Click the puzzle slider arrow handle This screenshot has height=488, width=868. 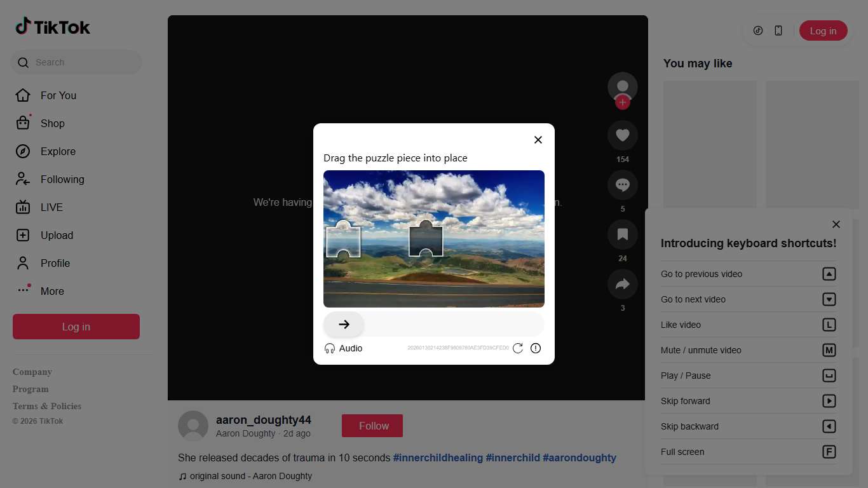[x=344, y=325]
